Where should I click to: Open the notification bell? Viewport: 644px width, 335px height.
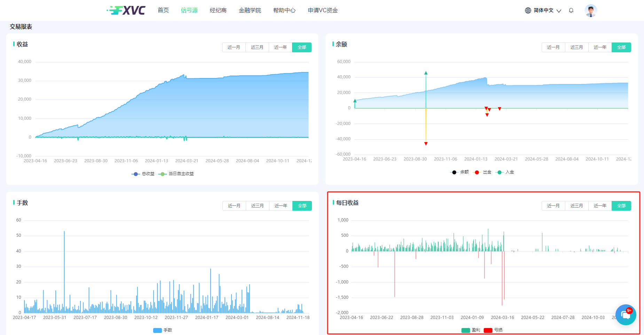pyautogui.click(x=571, y=10)
